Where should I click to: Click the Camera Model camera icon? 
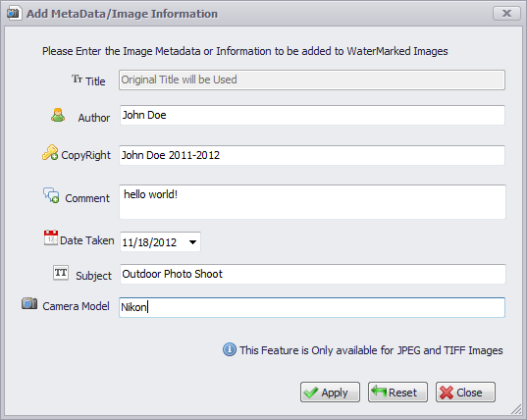tap(29, 303)
